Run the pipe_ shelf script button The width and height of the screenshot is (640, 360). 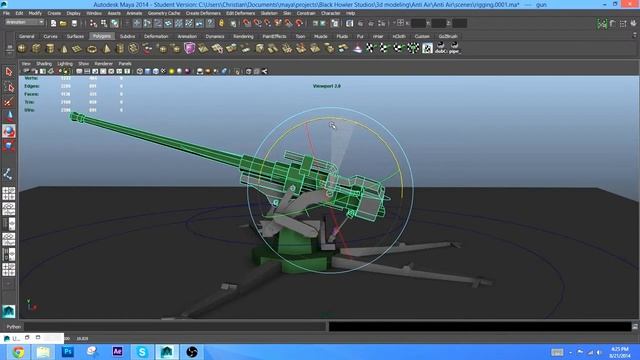pyautogui.click(x=454, y=48)
